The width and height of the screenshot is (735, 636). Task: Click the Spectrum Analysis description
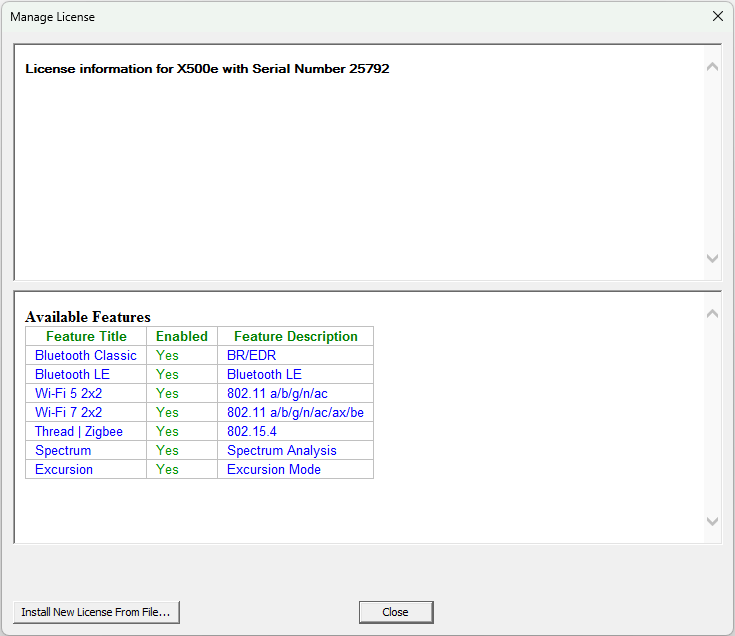282,451
